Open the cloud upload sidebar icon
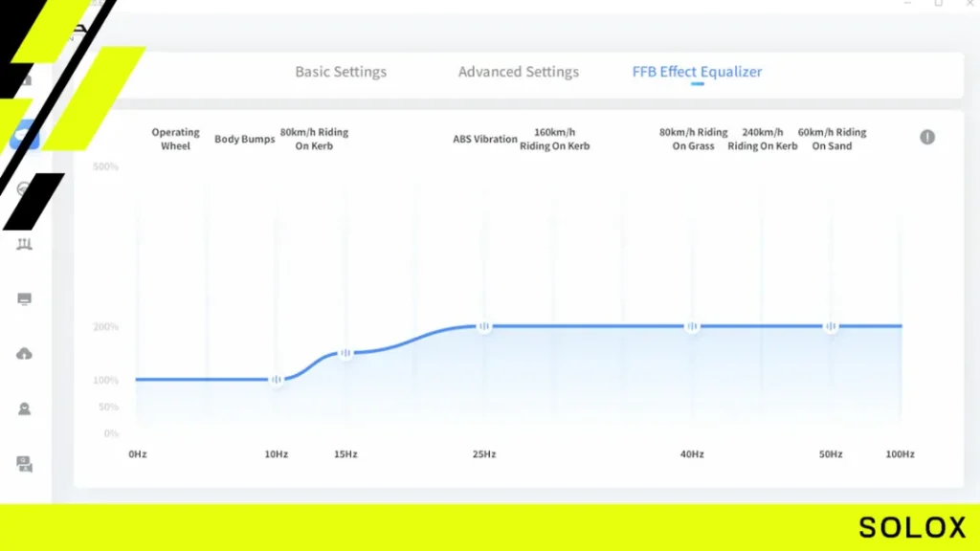This screenshot has width=980, height=551. click(24, 354)
